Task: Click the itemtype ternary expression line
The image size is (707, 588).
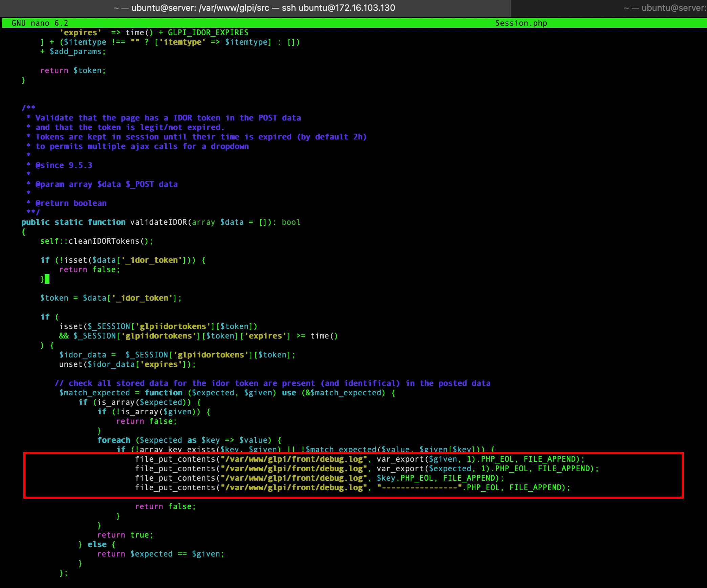Action: click(x=170, y=42)
